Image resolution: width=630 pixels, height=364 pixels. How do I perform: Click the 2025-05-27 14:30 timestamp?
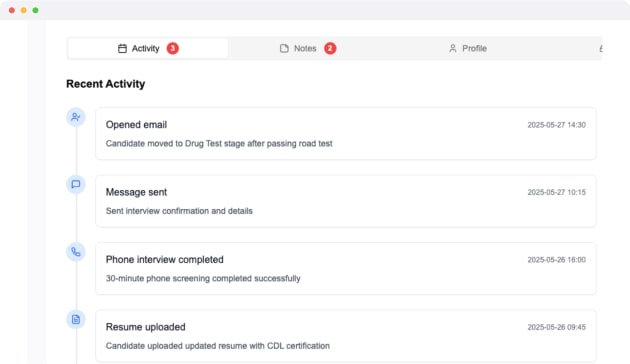[x=556, y=125]
